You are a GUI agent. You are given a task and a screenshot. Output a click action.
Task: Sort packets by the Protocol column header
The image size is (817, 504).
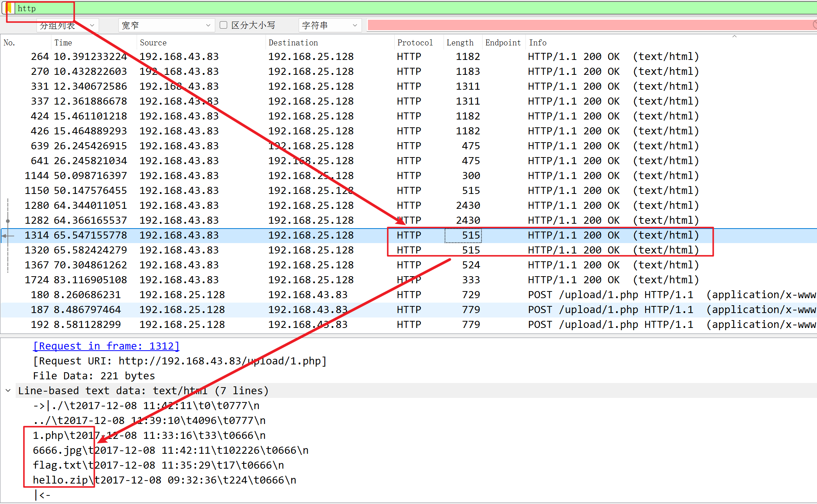tap(415, 43)
